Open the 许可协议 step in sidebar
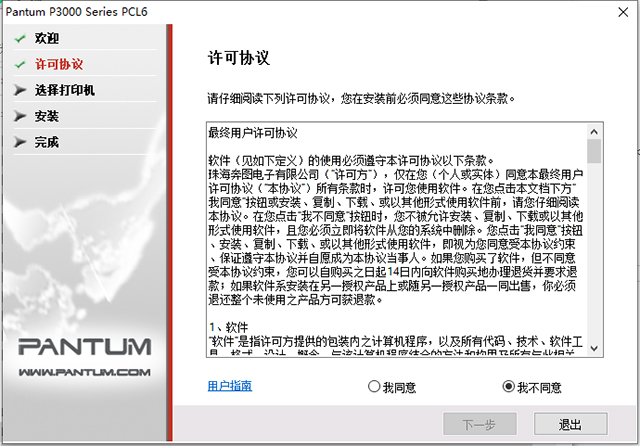The image size is (640, 446). (x=59, y=64)
